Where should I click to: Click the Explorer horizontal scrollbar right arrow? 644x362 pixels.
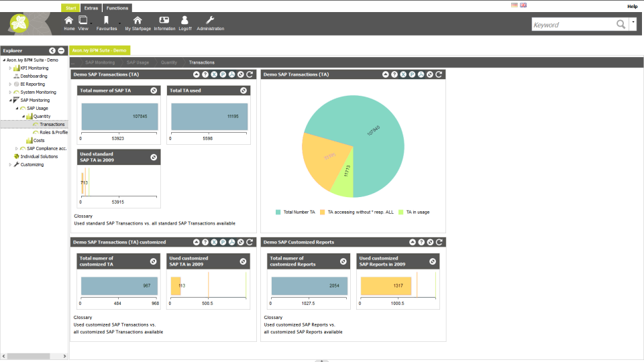click(64, 356)
